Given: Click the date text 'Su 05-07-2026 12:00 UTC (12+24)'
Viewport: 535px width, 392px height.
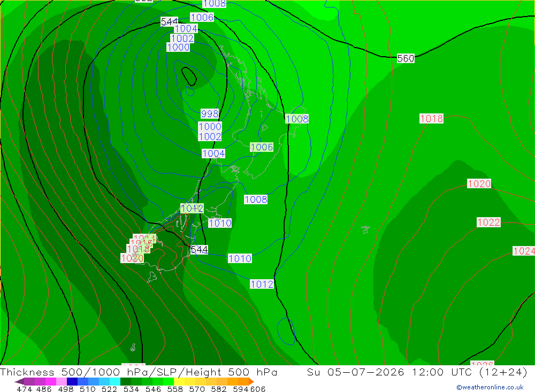Looking at the screenshot, I should [x=417, y=372].
